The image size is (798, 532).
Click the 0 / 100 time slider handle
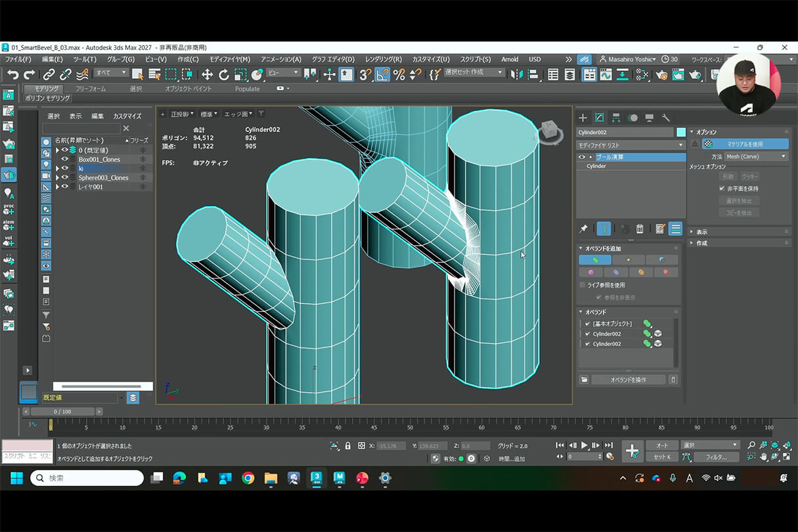(x=62, y=411)
